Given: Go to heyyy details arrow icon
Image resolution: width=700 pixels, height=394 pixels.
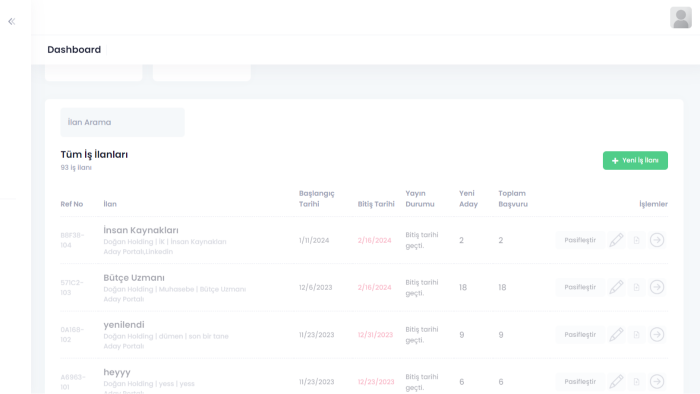Looking at the screenshot, I should coord(657,382).
